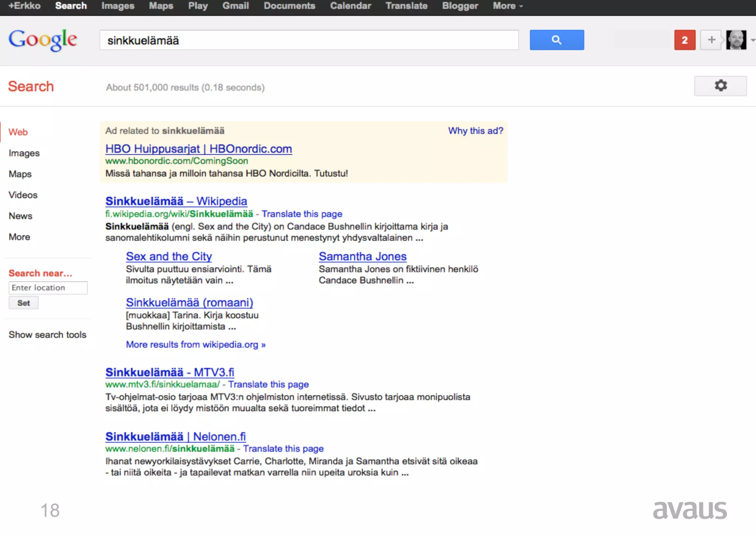Click Why this ad? link
The width and height of the screenshot is (756, 535).
point(475,131)
